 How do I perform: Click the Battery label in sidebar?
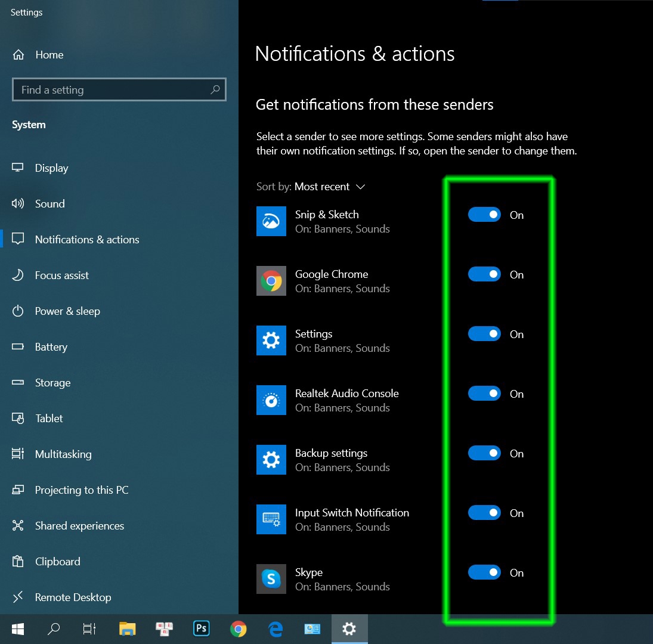(x=51, y=347)
